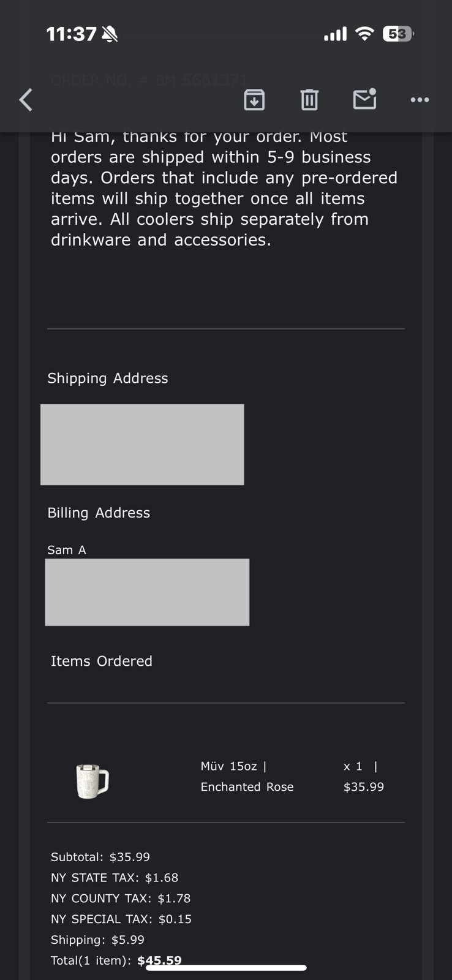Open the three-dot more options menu
452x980 pixels.
click(420, 100)
